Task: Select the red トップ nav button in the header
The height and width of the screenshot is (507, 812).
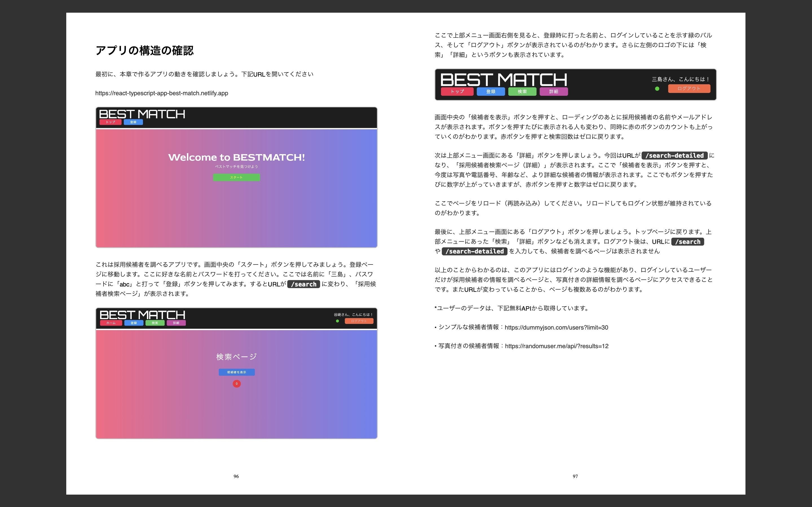Action: 457,91
